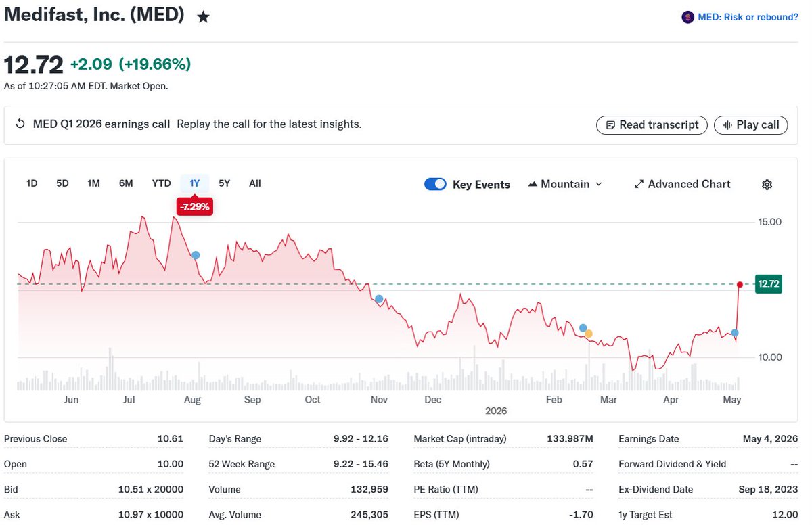Screen dimensions: 812x525
Task: Select the 5D range tab
Action: click(62, 183)
